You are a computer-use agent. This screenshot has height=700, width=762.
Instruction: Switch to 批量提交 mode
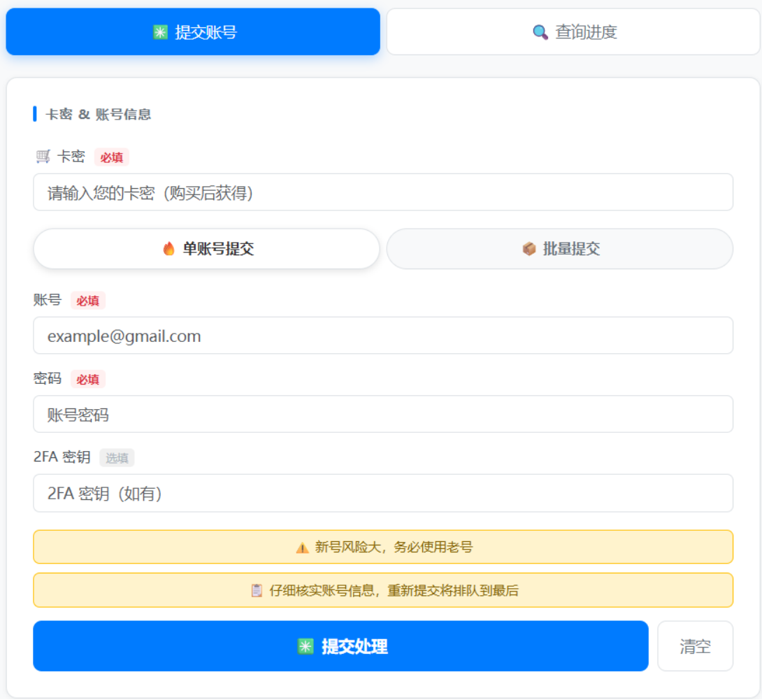[560, 249]
